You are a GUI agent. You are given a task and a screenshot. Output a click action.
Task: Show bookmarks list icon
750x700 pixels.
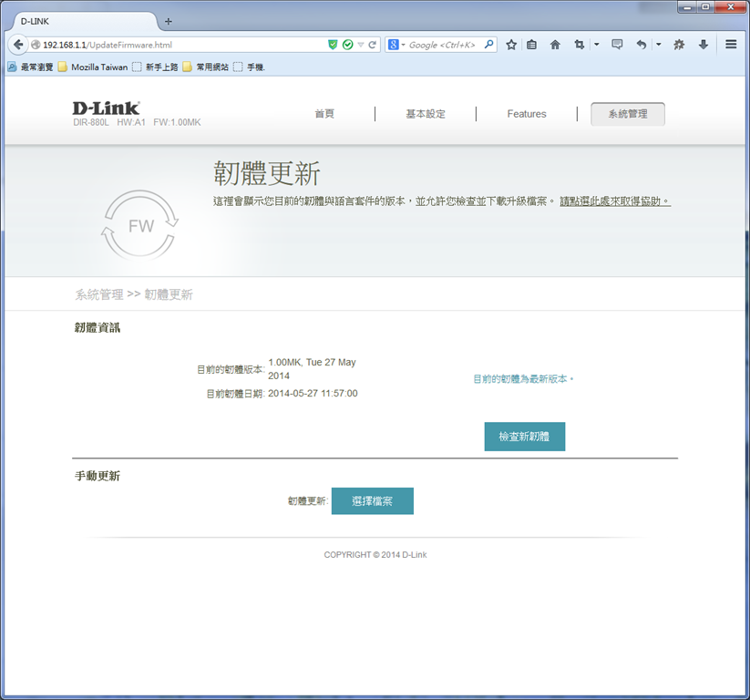click(531, 45)
